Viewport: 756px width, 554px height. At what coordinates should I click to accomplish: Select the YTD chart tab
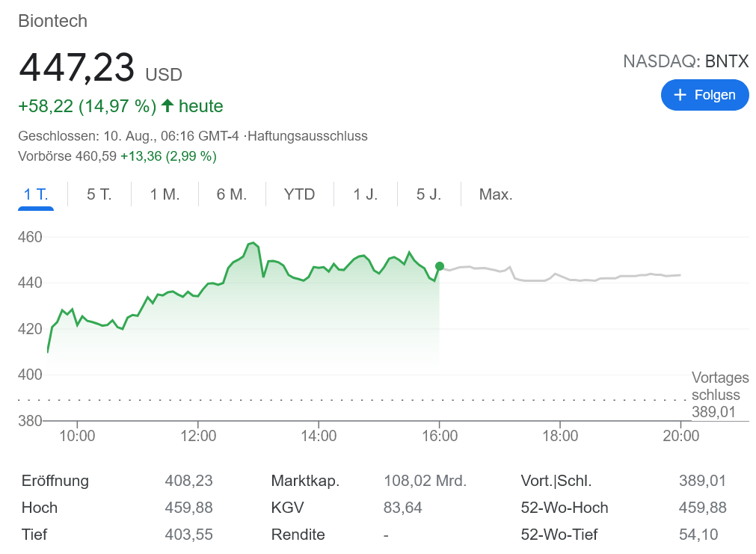coord(299,194)
